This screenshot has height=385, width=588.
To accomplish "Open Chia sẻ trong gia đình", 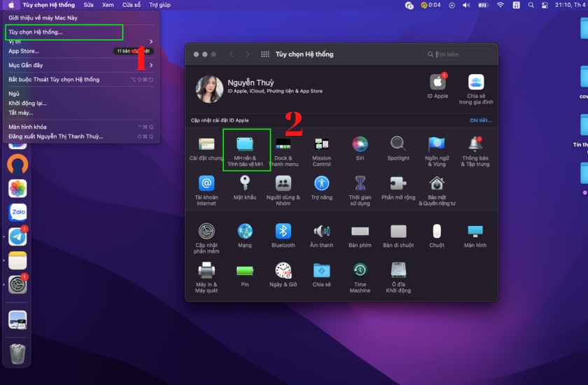I will [476, 89].
